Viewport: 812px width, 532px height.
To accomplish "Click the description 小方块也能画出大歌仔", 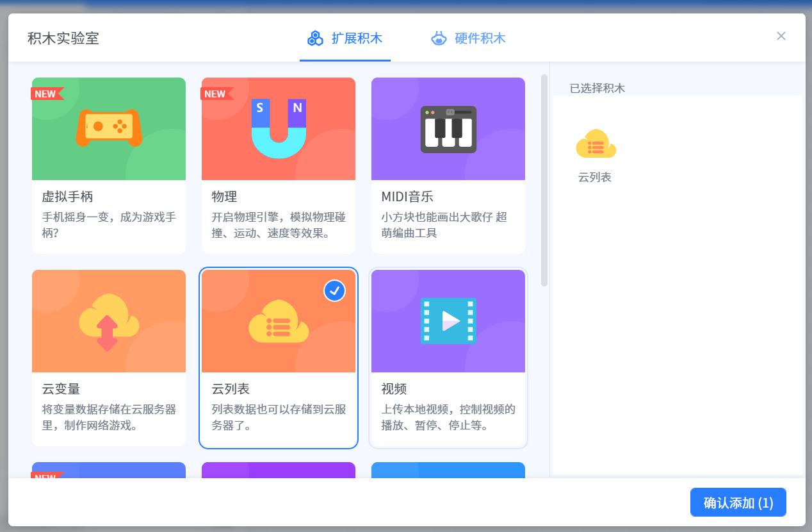I will (x=444, y=225).
